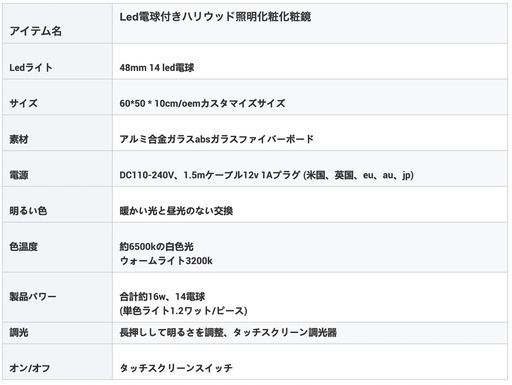
Task: Click the 調光 row label
Action: pyautogui.click(x=19, y=332)
